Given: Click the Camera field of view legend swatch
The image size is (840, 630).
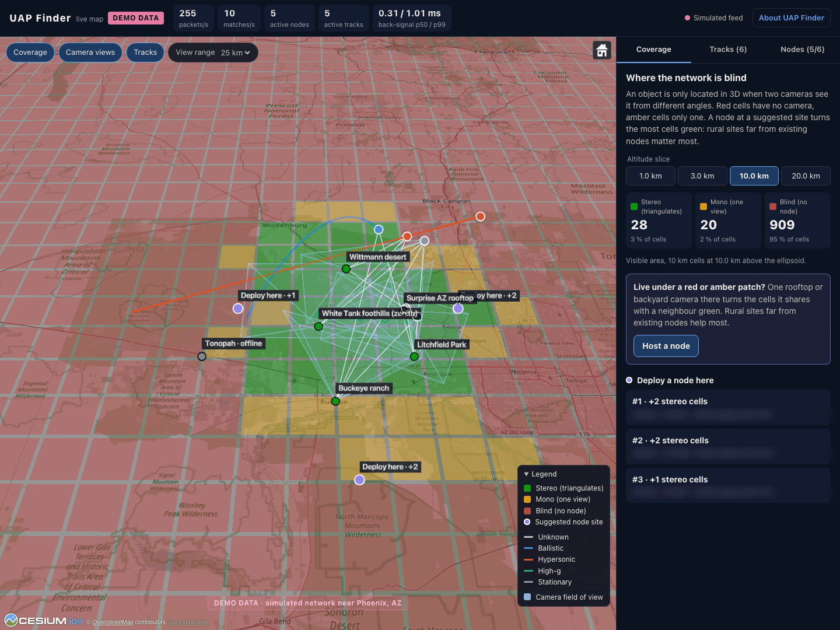Looking at the screenshot, I should click(x=527, y=597).
